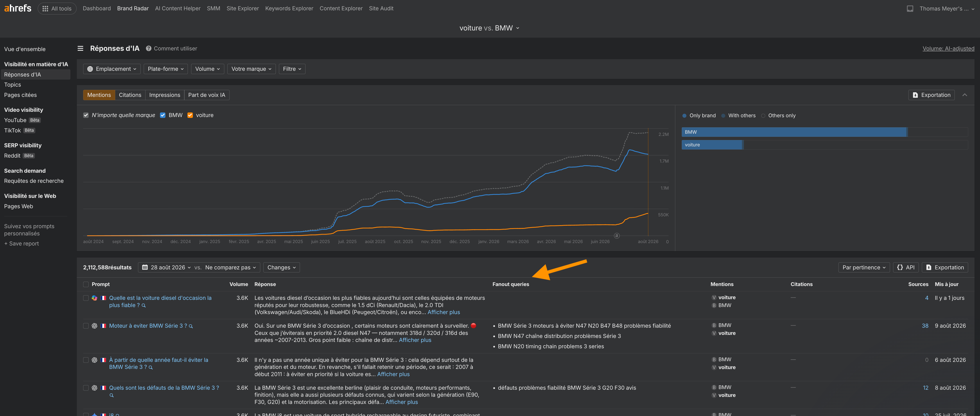980x416 pixels.
Task: Click the help question mark icon next to Comment utiliser
Action: pyautogui.click(x=148, y=48)
